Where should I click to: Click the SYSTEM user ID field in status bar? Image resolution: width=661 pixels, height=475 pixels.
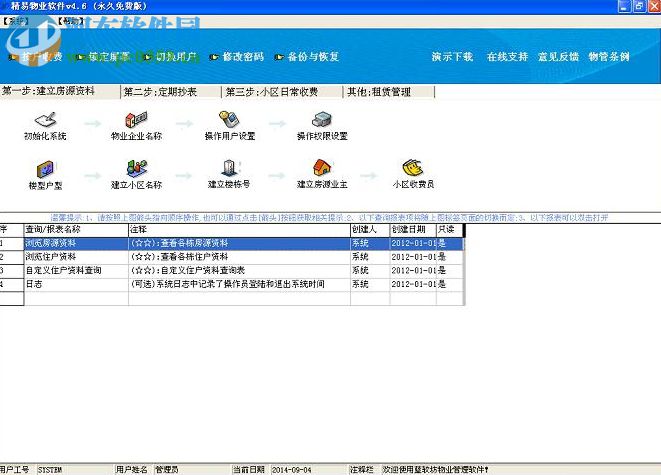coord(75,470)
